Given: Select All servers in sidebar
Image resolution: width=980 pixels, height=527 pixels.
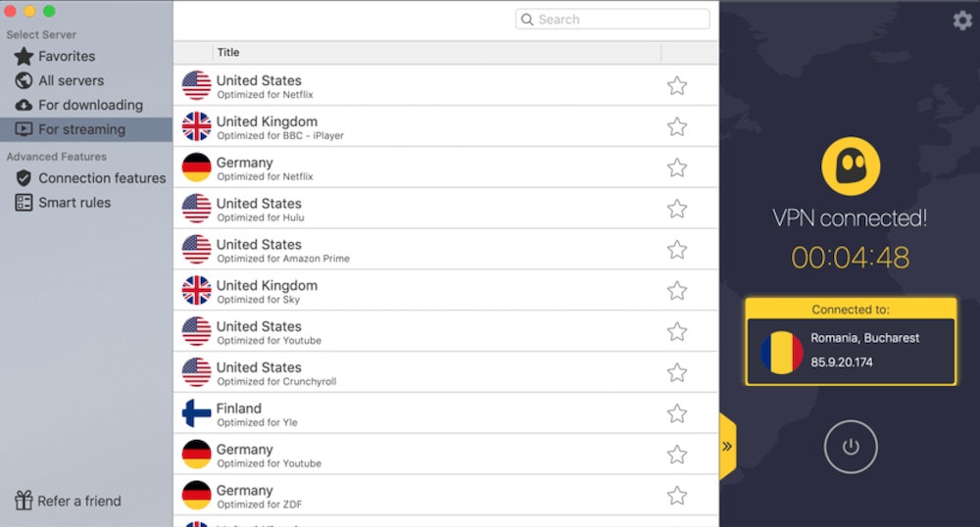Looking at the screenshot, I should coord(71,81).
